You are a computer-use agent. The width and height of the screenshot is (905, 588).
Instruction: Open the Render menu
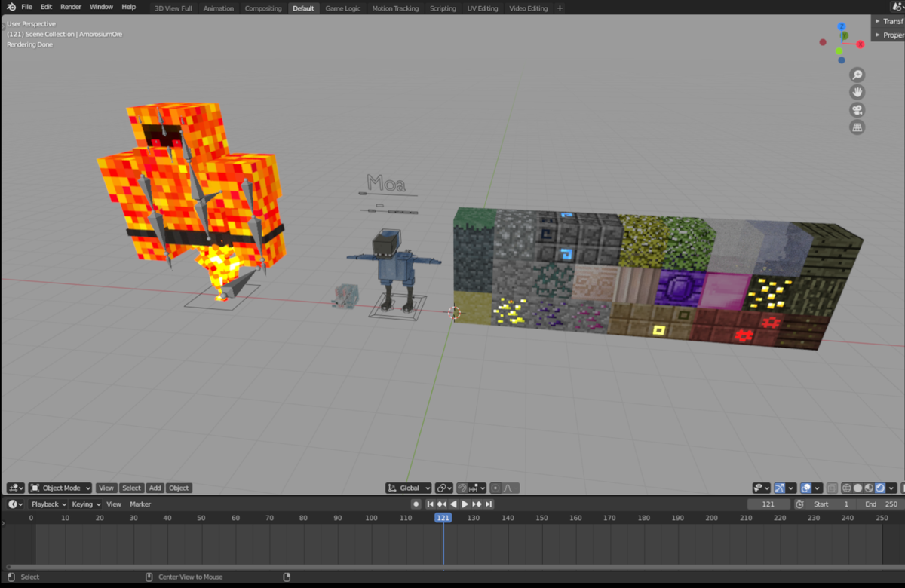pyautogui.click(x=71, y=7)
